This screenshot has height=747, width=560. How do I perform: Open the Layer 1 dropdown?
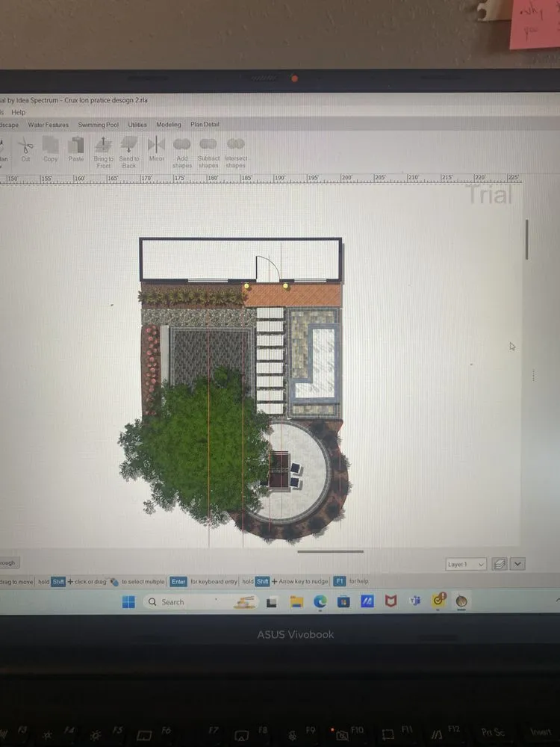466,564
